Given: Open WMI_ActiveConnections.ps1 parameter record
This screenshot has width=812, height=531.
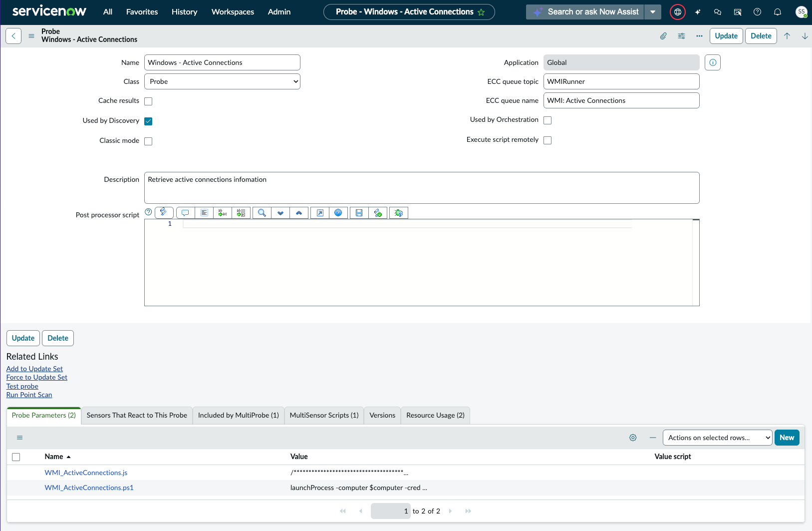Looking at the screenshot, I should [x=89, y=488].
